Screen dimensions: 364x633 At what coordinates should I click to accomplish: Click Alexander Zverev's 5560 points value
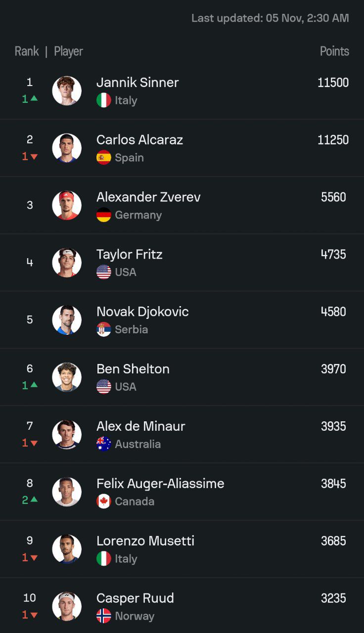(x=333, y=197)
